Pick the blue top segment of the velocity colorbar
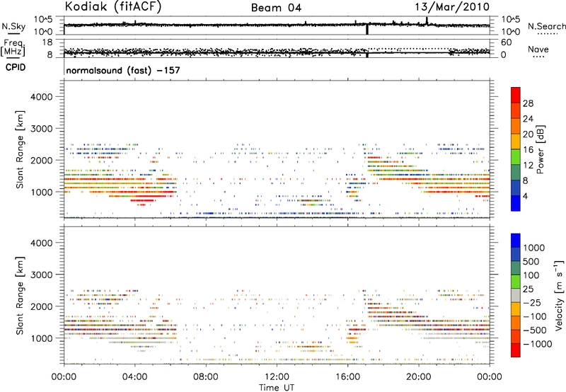 pos(516,241)
